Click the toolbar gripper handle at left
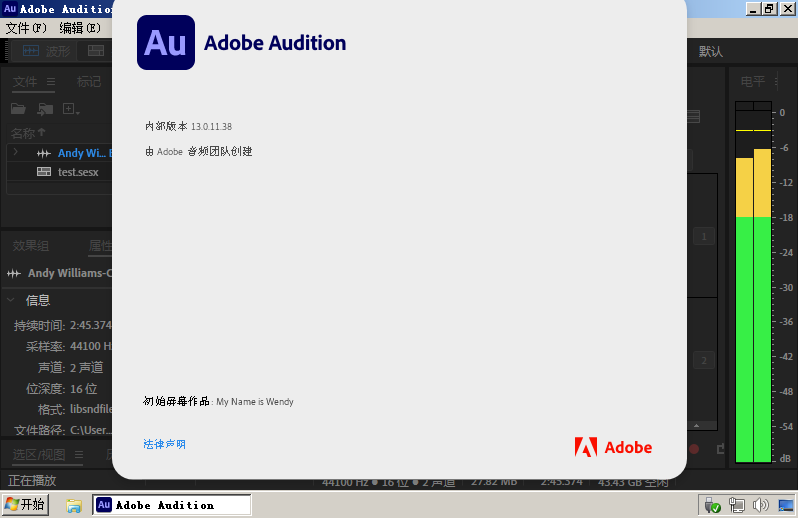 [6, 51]
